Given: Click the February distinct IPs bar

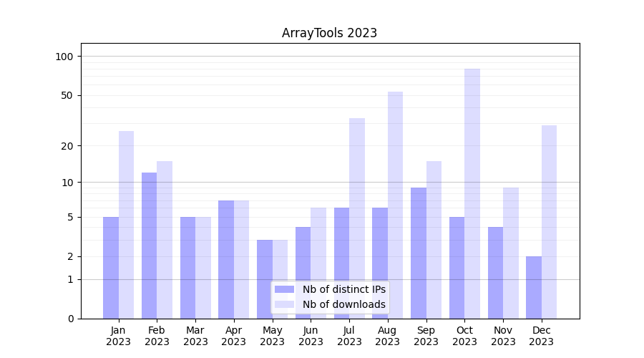Looking at the screenshot, I should [149, 245].
